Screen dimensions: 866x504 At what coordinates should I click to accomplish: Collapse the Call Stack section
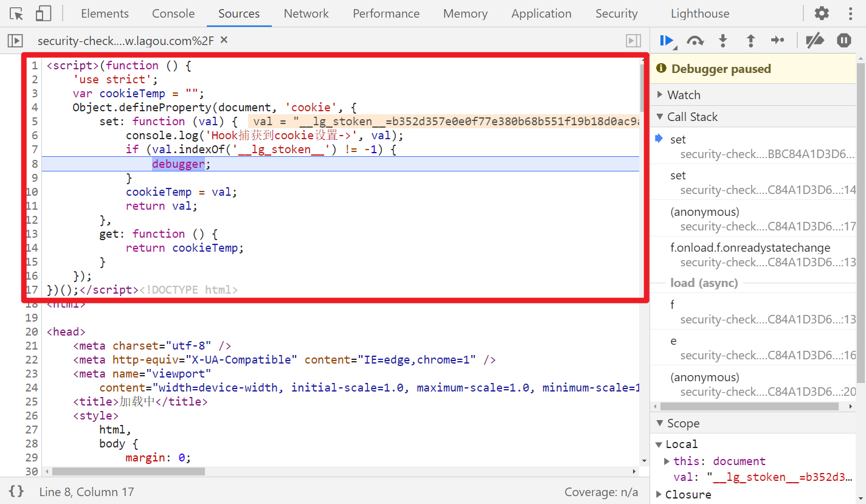753,117
